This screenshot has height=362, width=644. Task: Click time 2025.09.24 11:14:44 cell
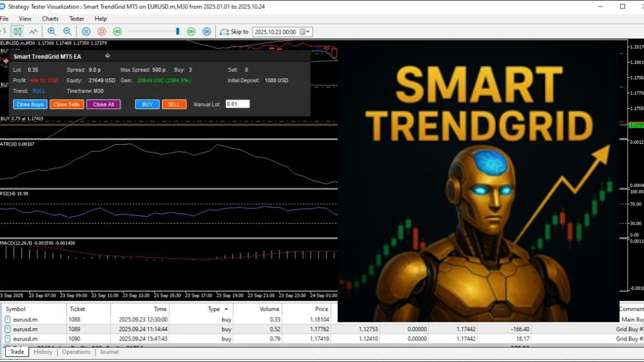coord(143,329)
